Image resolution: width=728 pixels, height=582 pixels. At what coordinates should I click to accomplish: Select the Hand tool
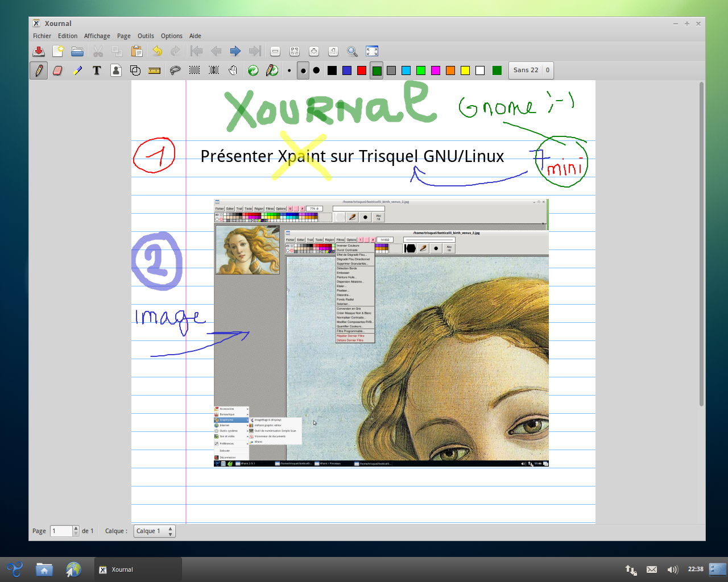[233, 70]
